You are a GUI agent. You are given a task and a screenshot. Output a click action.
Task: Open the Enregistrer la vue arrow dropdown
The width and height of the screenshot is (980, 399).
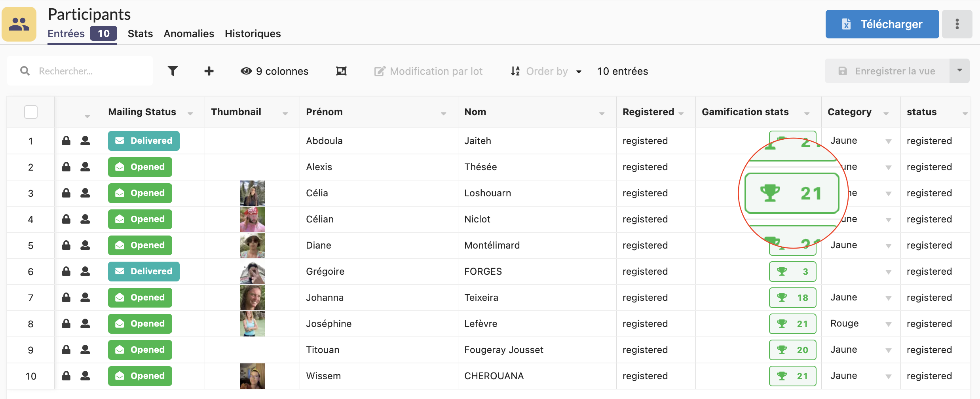[x=959, y=70]
